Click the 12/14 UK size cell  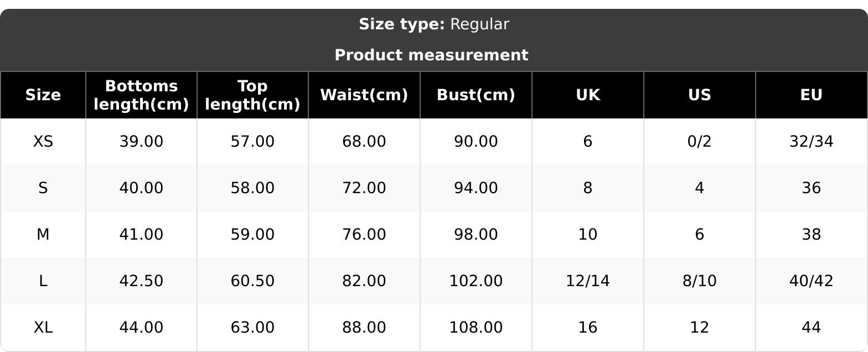[x=588, y=281]
